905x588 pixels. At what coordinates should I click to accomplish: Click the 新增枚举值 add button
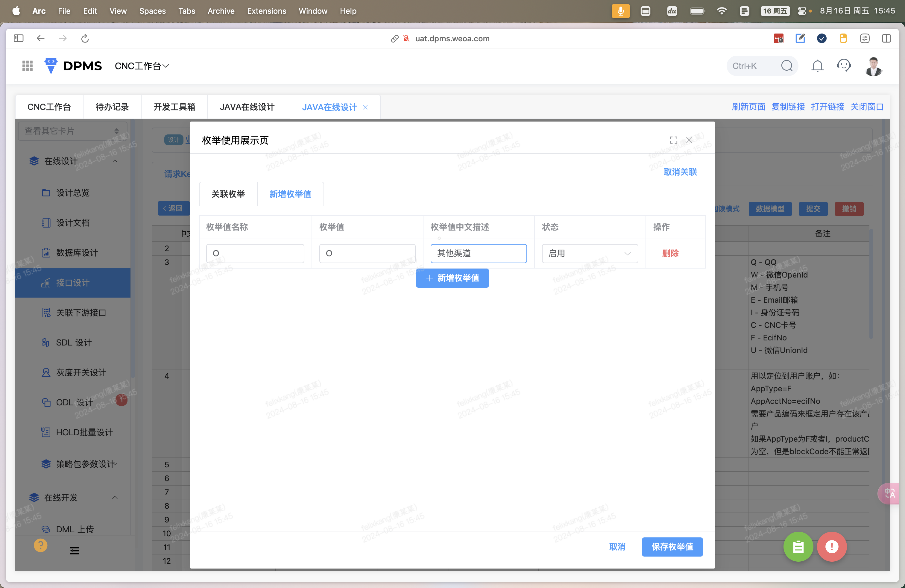pyautogui.click(x=452, y=278)
